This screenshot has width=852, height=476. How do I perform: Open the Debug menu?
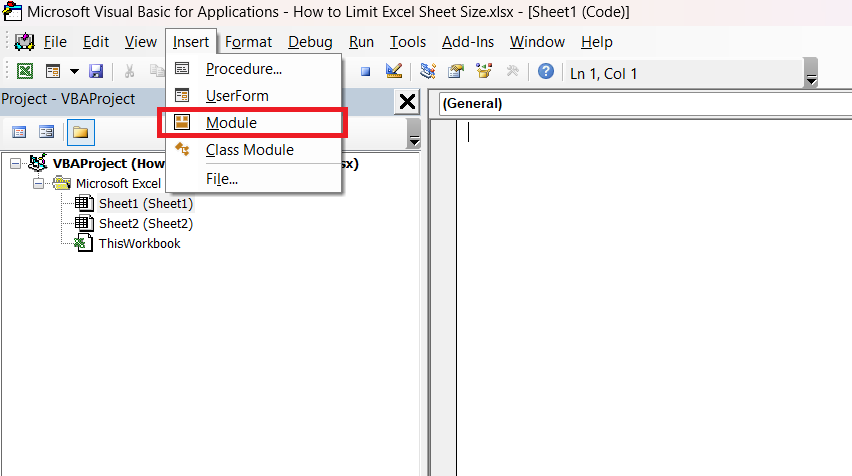310,42
